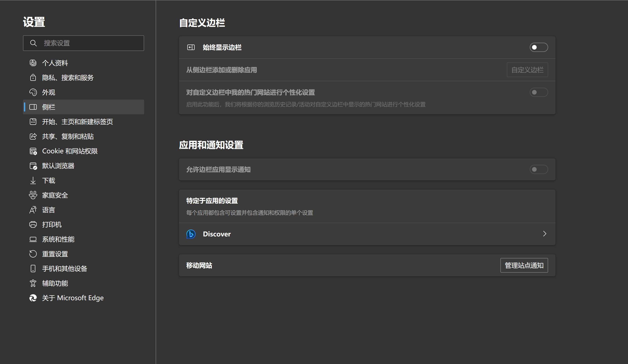This screenshot has width=628, height=364.
Task: Click the sidebar panel icon for 侧栏
Action: [33, 107]
